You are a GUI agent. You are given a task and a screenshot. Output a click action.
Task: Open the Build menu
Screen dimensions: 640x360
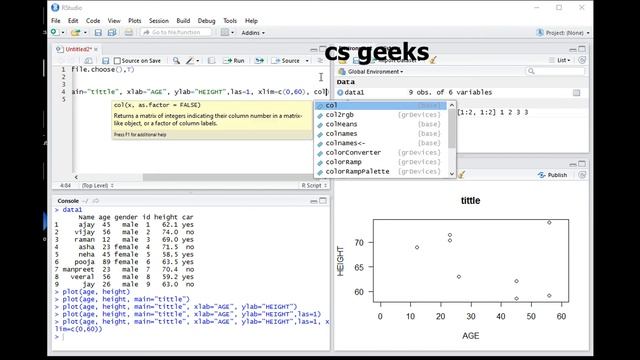click(183, 20)
